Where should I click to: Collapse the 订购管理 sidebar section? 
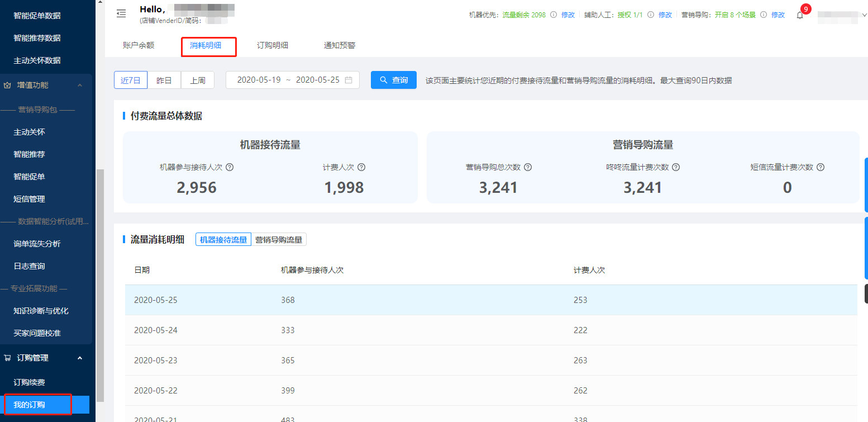[79, 358]
